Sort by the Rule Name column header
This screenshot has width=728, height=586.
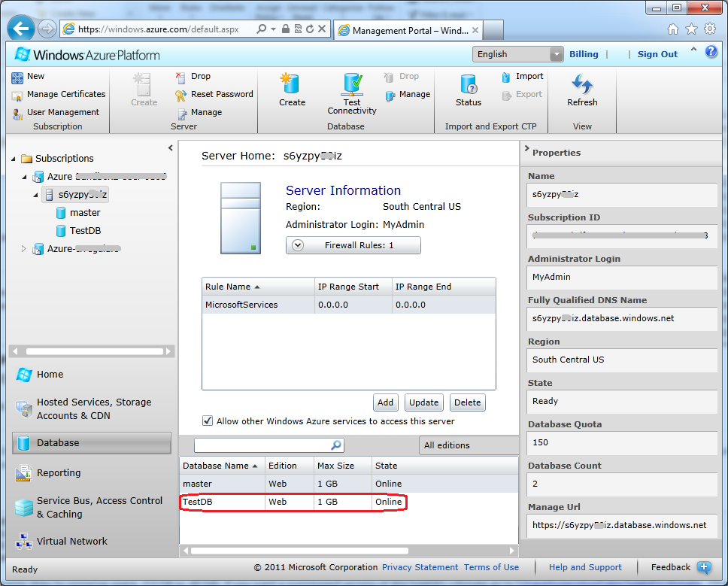pyautogui.click(x=258, y=287)
